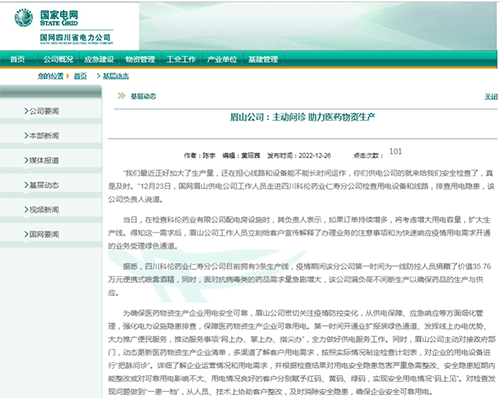
Task: Follow the 基层动态 breadcrumb link
Action: pos(116,76)
